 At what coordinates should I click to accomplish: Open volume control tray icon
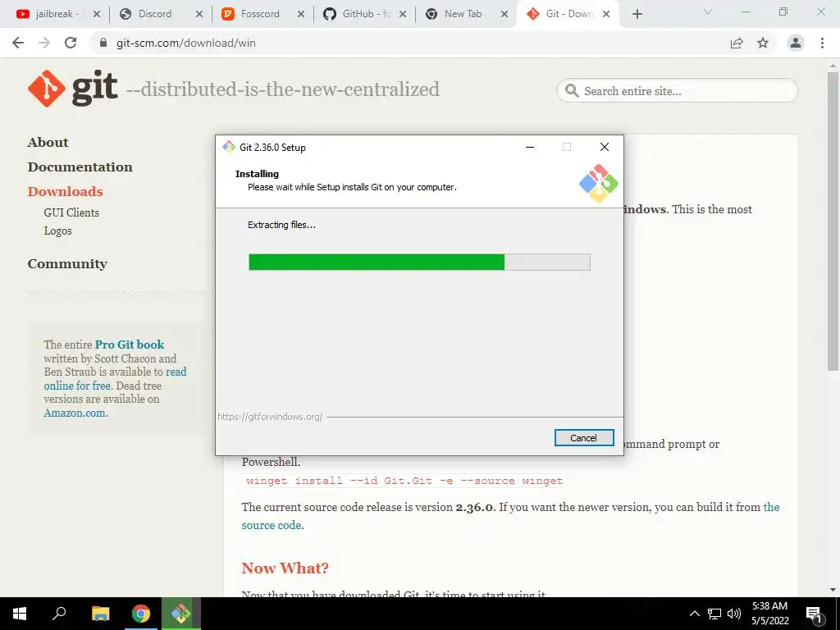click(734, 614)
